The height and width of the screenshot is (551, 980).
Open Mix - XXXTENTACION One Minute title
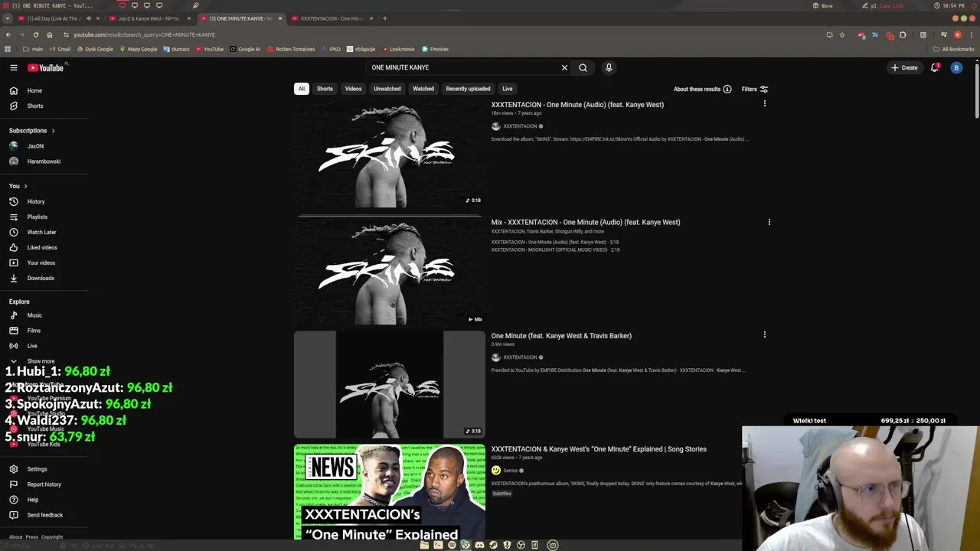tap(586, 222)
